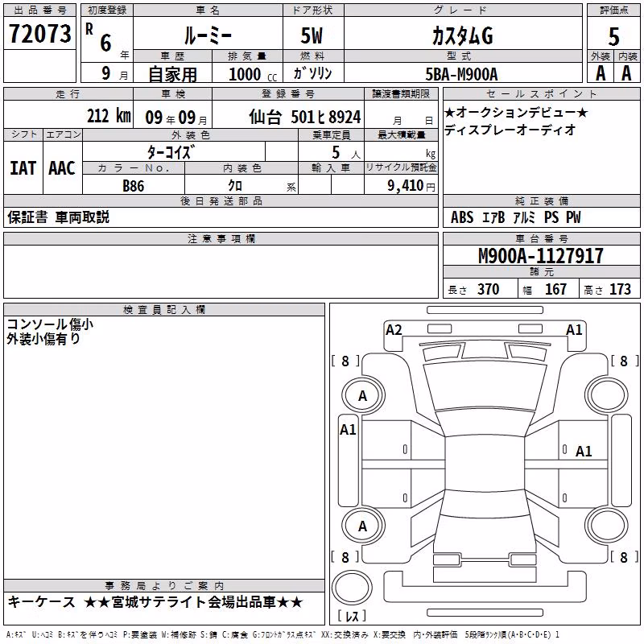This screenshot has height=644, width=644.
Task: Click the A grade under 内装
Action: click(x=626, y=73)
